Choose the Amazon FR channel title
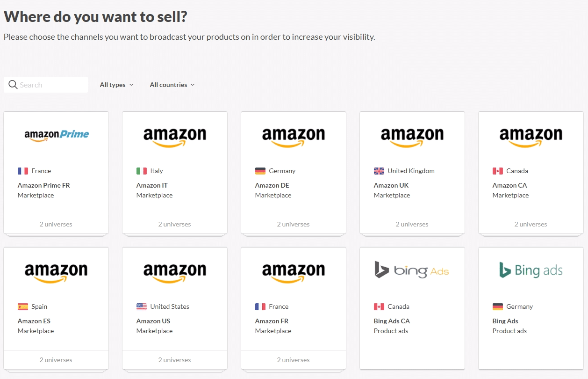This screenshot has width=588, height=379. click(x=272, y=321)
